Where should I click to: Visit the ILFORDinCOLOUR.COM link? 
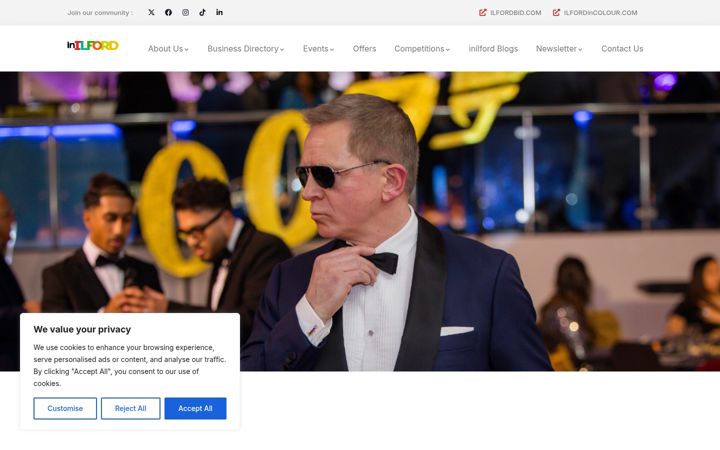pos(601,13)
